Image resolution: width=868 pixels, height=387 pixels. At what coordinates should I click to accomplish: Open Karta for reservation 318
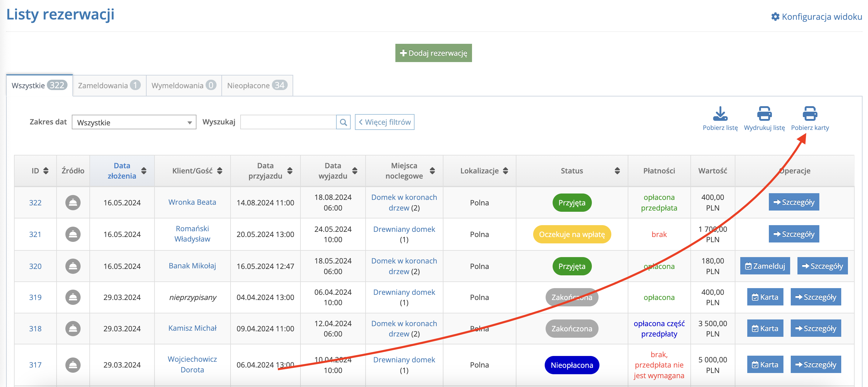[x=765, y=328]
